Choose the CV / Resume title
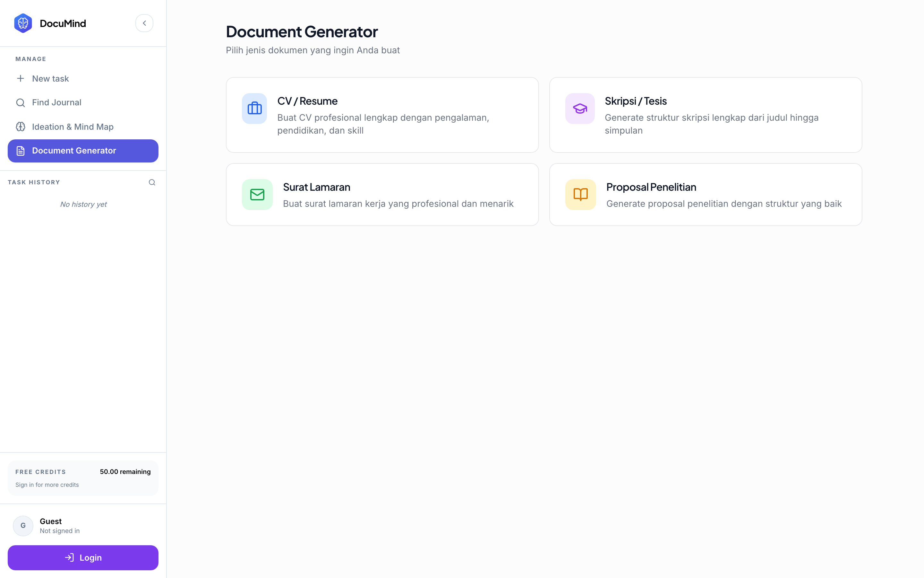This screenshot has width=924, height=578. [307, 101]
